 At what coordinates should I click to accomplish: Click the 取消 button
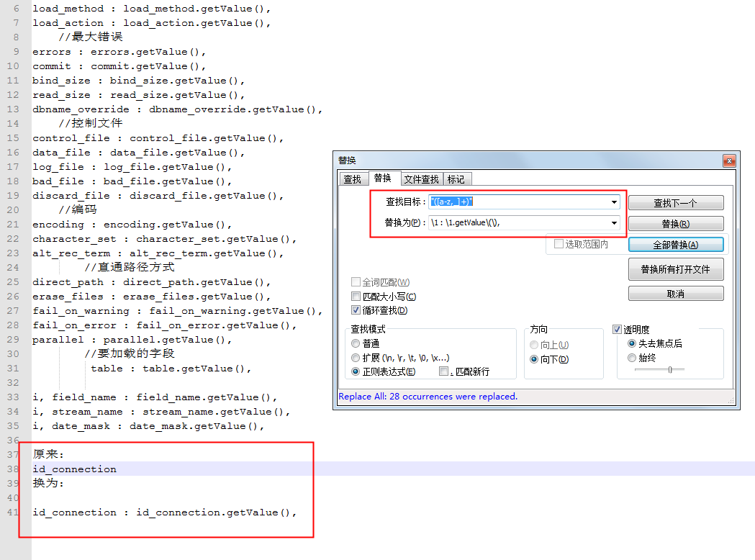[676, 294]
